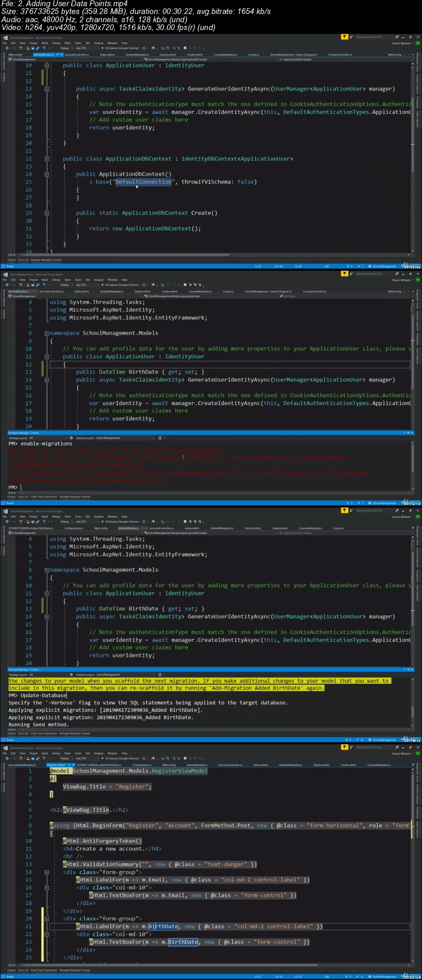Show Error List tab below DefaultConnection editor
This screenshot has width=422, height=980.
tap(23, 260)
